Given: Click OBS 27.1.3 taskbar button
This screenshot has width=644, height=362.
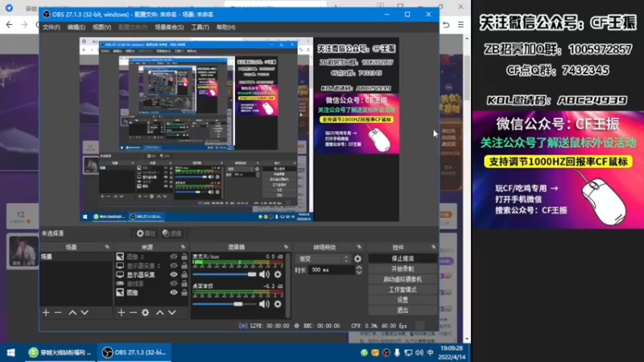Looking at the screenshot, I should tap(134, 352).
